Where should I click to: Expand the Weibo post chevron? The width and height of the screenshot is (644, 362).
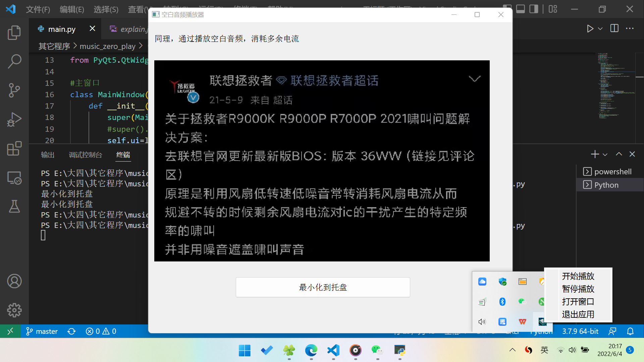coord(474,79)
